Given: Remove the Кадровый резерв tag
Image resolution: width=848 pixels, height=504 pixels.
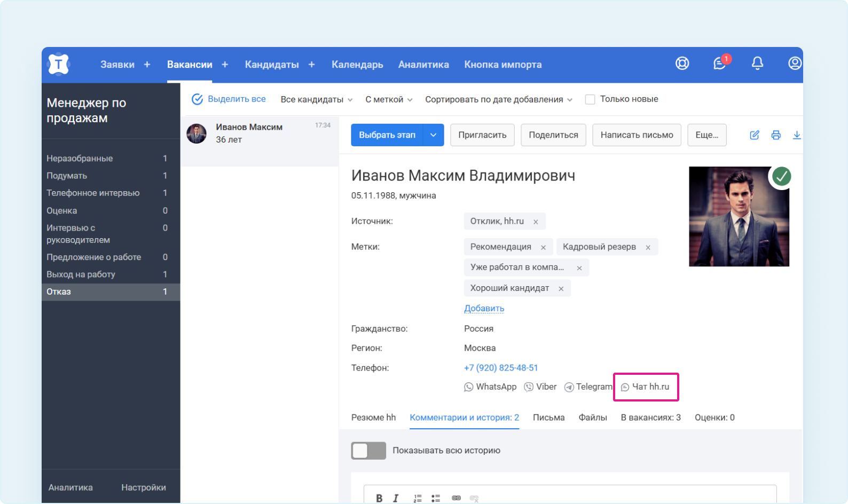Looking at the screenshot, I should pos(648,247).
